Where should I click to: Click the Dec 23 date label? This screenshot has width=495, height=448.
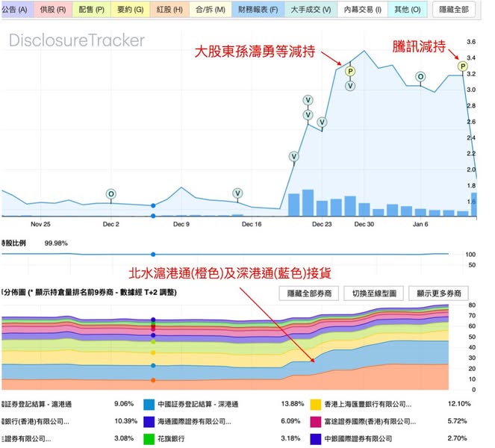322,224
